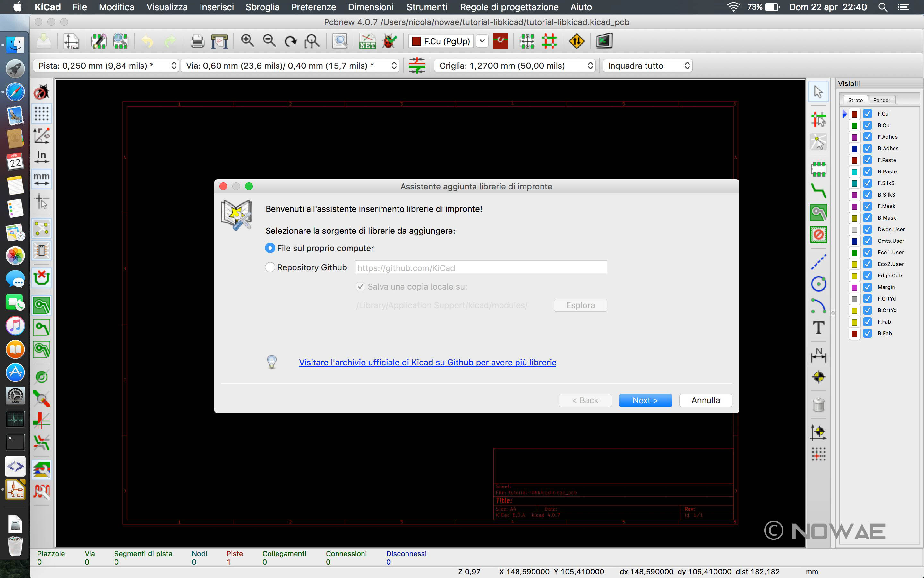Toggle Edge.Cuts layer visibility checkbox

[868, 276]
